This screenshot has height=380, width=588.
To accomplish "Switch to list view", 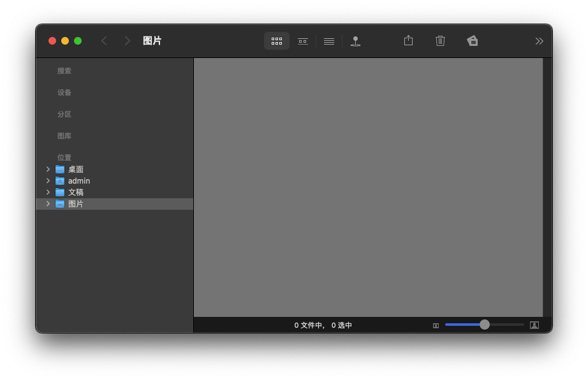I will [329, 41].
